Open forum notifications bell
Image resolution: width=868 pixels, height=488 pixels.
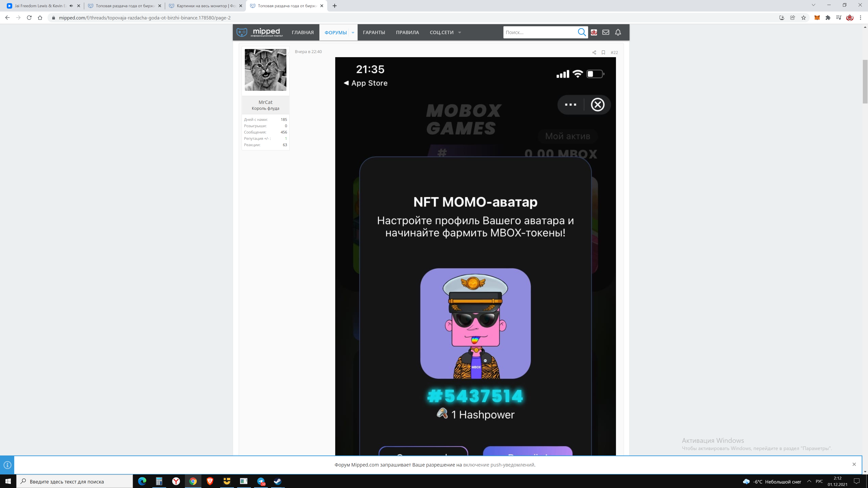[x=618, y=32]
